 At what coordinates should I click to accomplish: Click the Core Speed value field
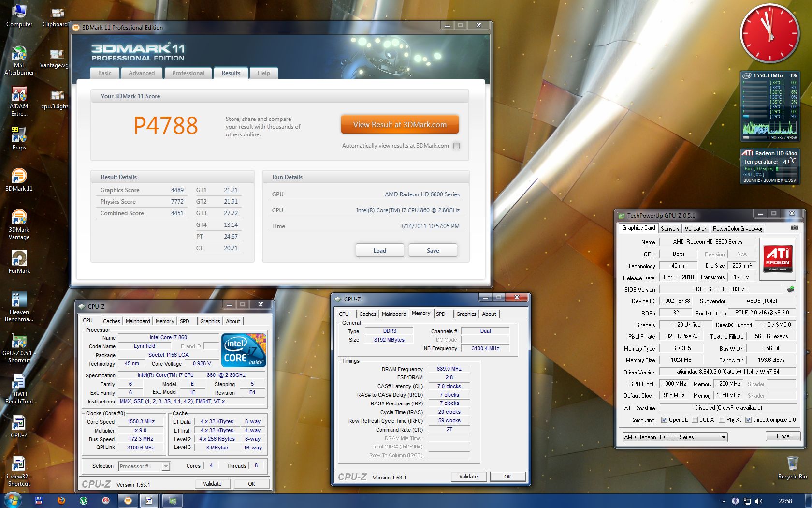pyautogui.click(x=141, y=422)
